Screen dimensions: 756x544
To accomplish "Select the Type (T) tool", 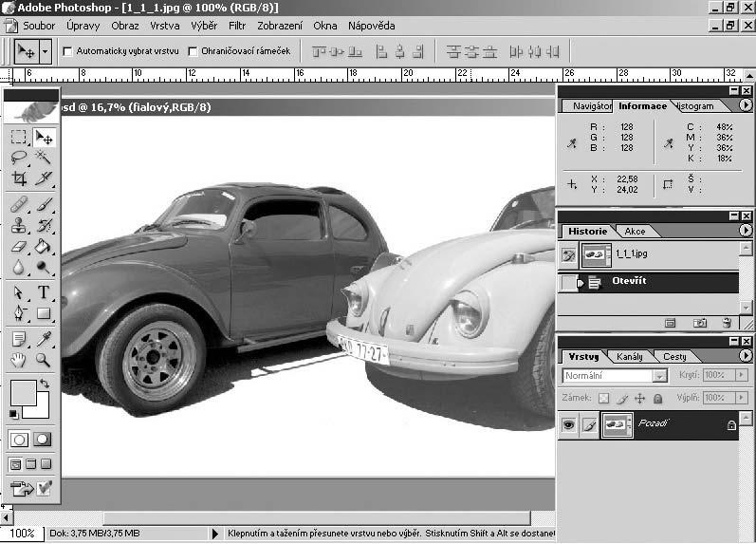I will click(44, 293).
